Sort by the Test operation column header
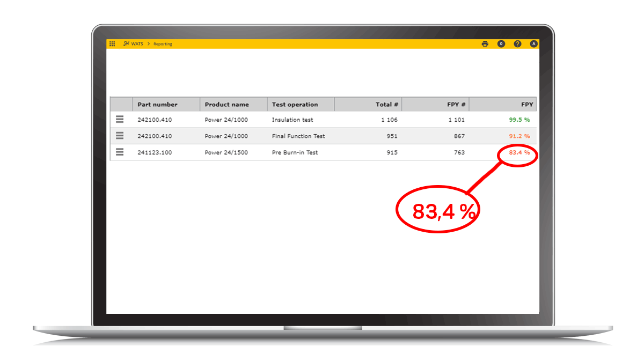 pyautogui.click(x=295, y=105)
